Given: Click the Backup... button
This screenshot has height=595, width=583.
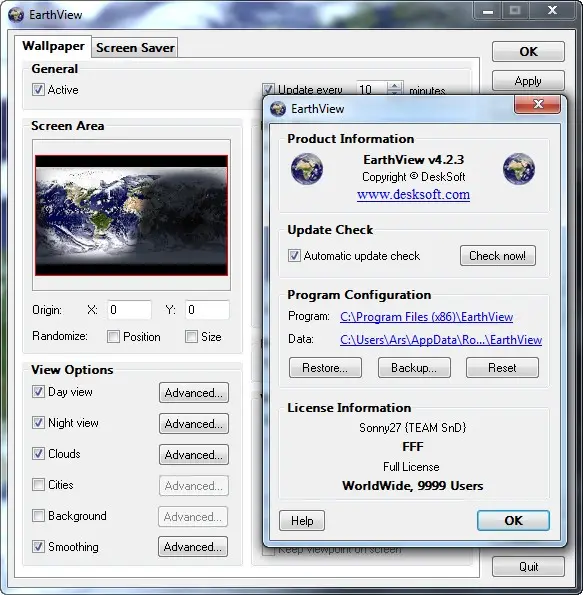Looking at the screenshot, I should click(414, 368).
